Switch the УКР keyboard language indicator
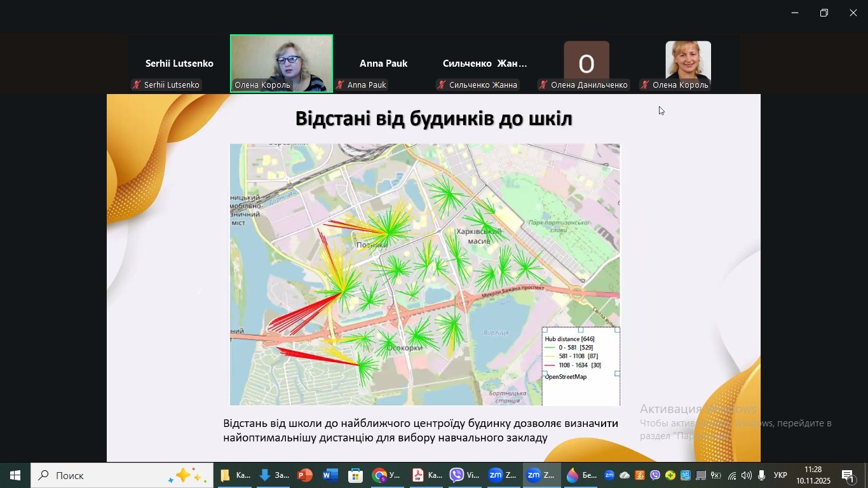The height and width of the screenshot is (488, 868). click(780, 475)
